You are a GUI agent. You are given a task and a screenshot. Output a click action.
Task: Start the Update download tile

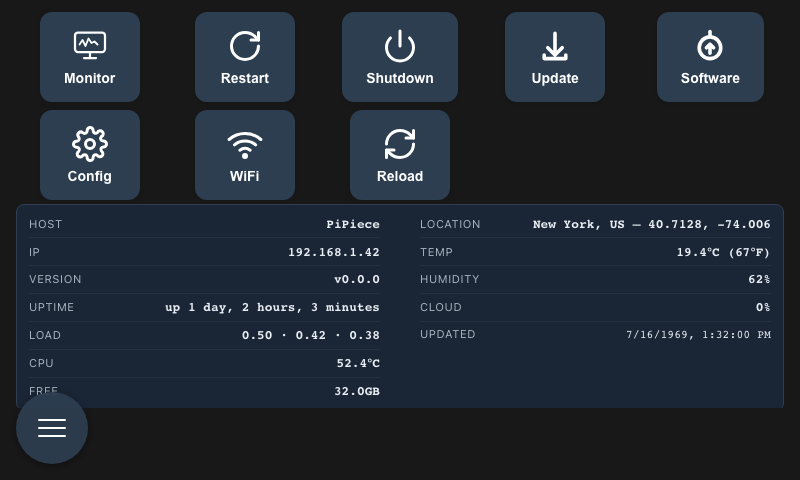(x=555, y=57)
